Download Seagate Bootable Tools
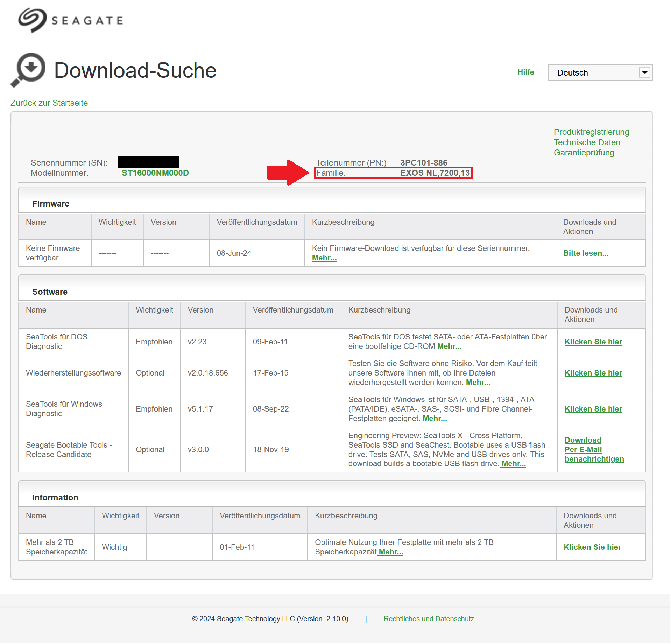 pos(583,440)
